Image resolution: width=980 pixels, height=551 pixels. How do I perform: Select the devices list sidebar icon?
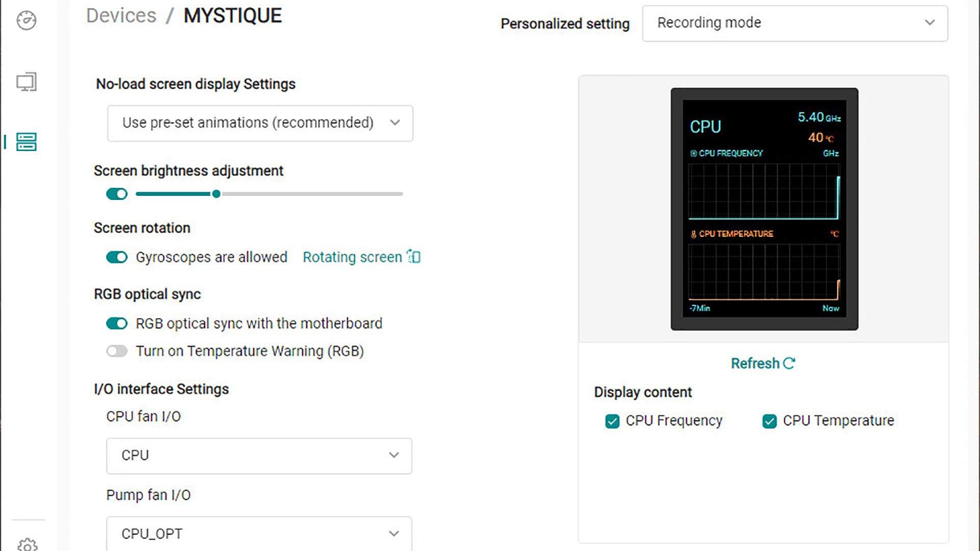click(x=27, y=142)
